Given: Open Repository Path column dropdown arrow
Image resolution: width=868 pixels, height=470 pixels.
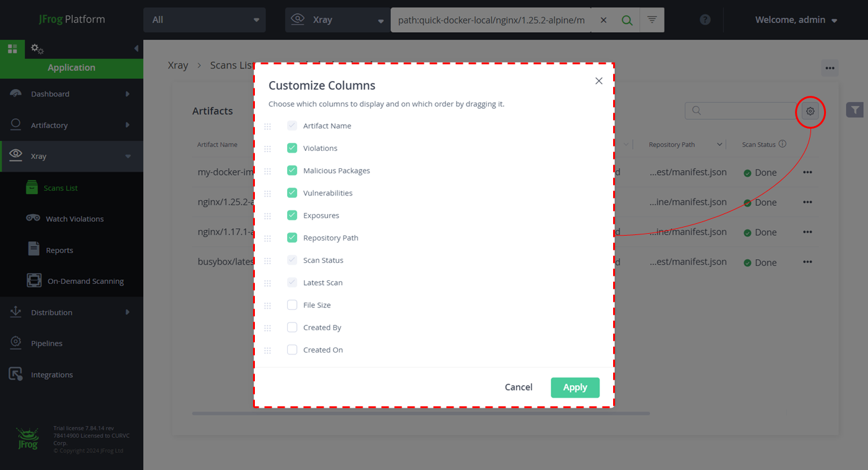Looking at the screenshot, I should pyautogui.click(x=720, y=145).
